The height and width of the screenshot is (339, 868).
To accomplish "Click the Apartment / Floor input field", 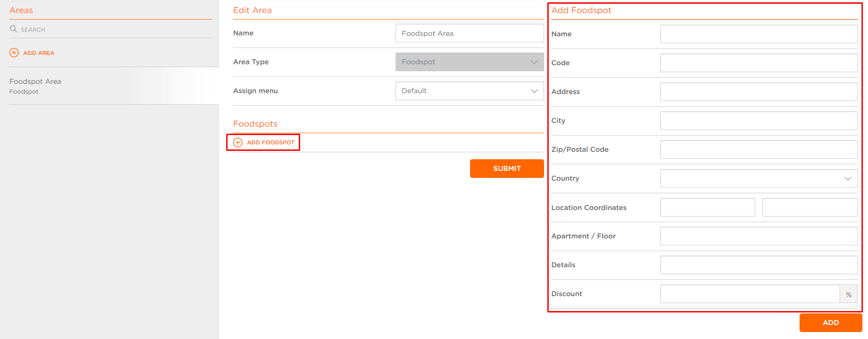I will click(759, 236).
